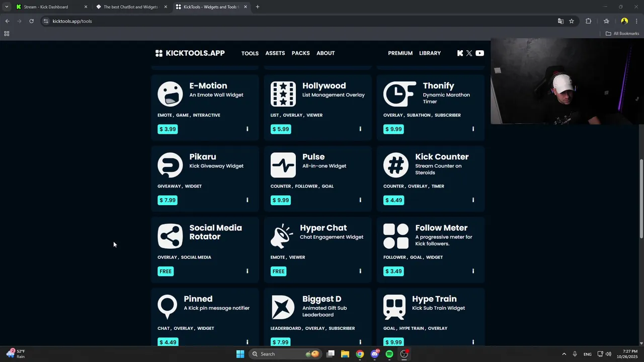Open File Explorer from the taskbar
This screenshot has width=644, height=362.
click(345, 354)
